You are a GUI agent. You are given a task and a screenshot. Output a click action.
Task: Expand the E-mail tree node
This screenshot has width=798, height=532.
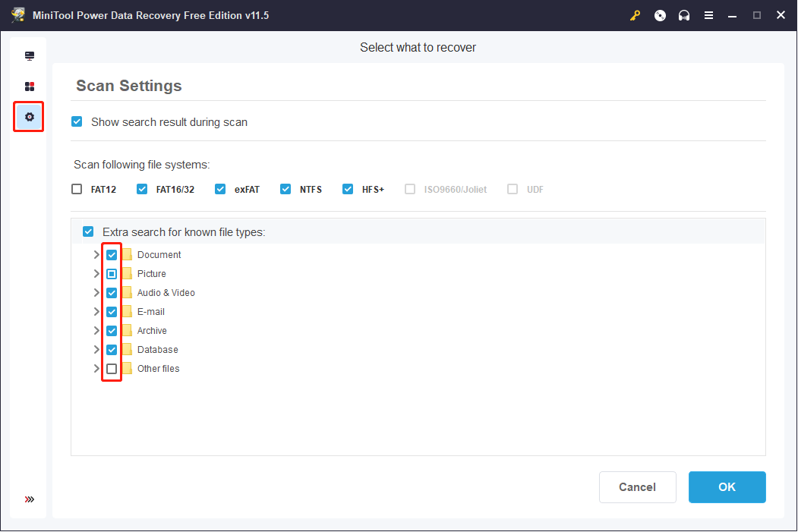coord(96,312)
